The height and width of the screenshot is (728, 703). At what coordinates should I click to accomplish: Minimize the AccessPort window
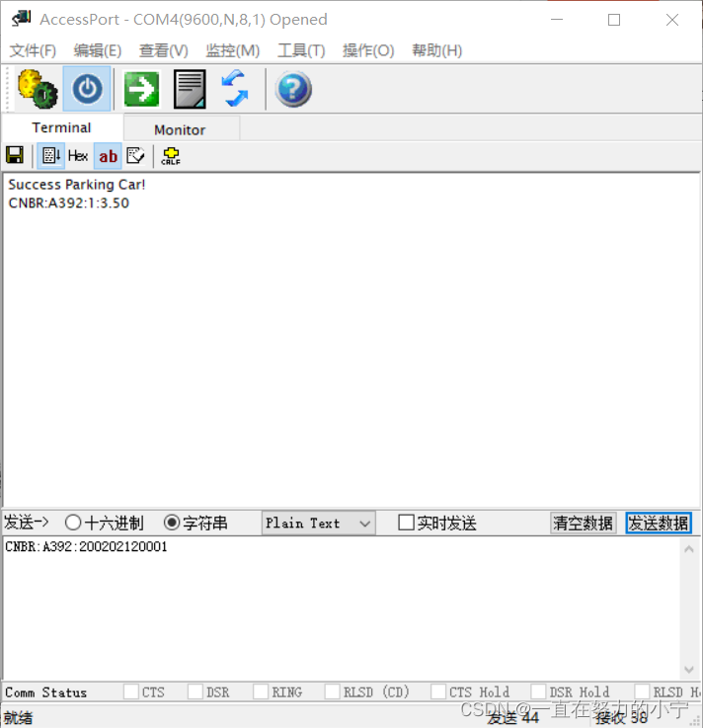pyautogui.click(x=557, y=20)
